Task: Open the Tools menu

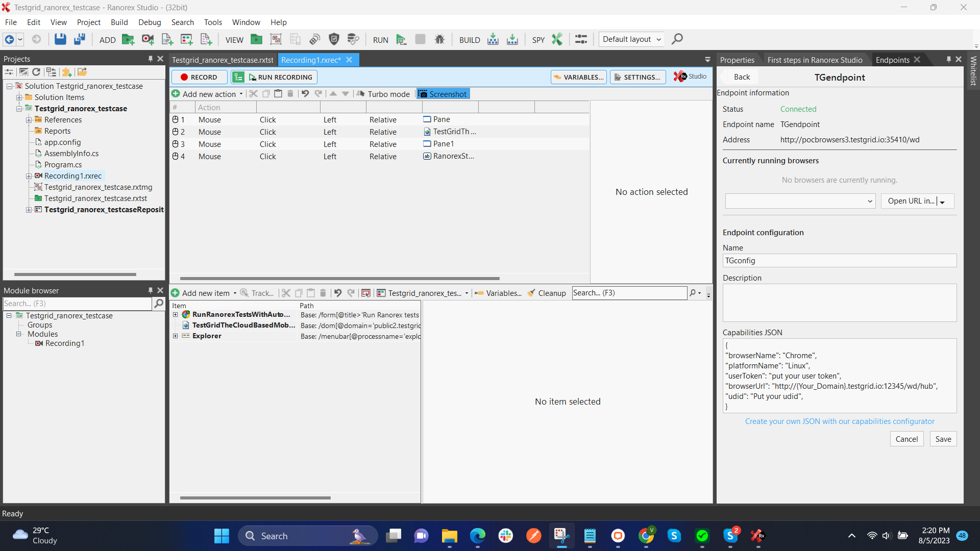Action: (x=213, y=22)
